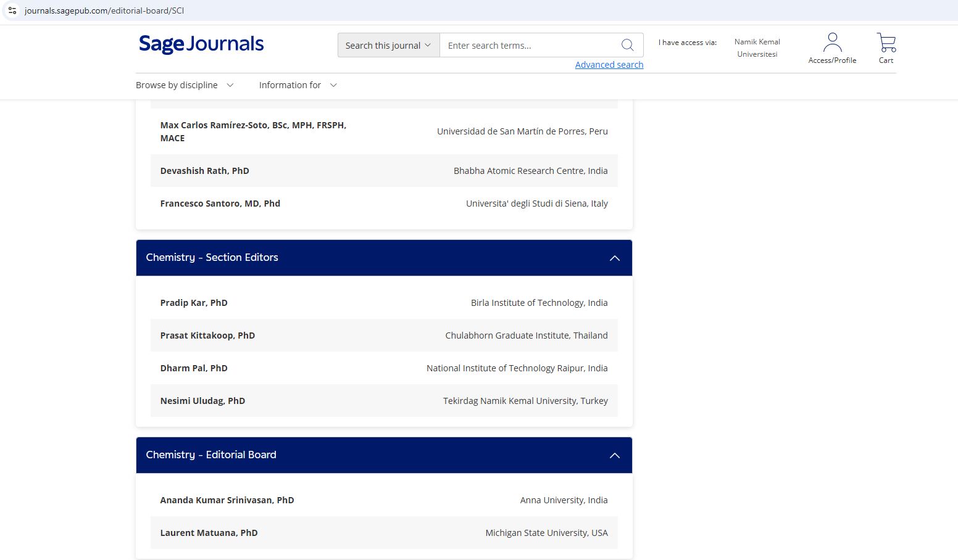958x560 pixels.
Task: Click National Institute of Technology Raipur, India
Action: 517,368
